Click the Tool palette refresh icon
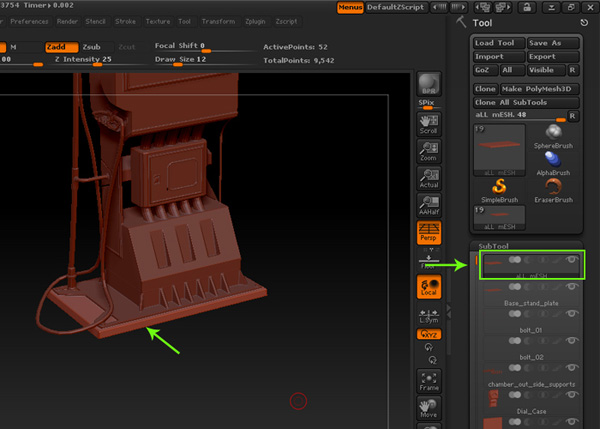The height and width of the screenshot is (429, 600). [584, 23]
